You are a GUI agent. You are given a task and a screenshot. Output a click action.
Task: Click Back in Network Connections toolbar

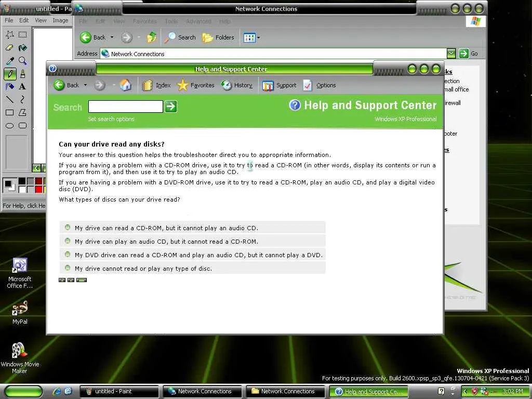[93, 37]
